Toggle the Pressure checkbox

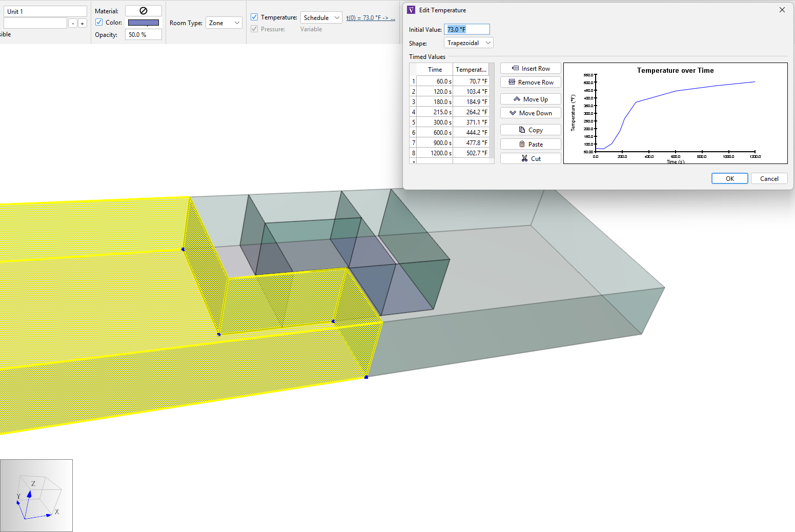pos(254,29)
